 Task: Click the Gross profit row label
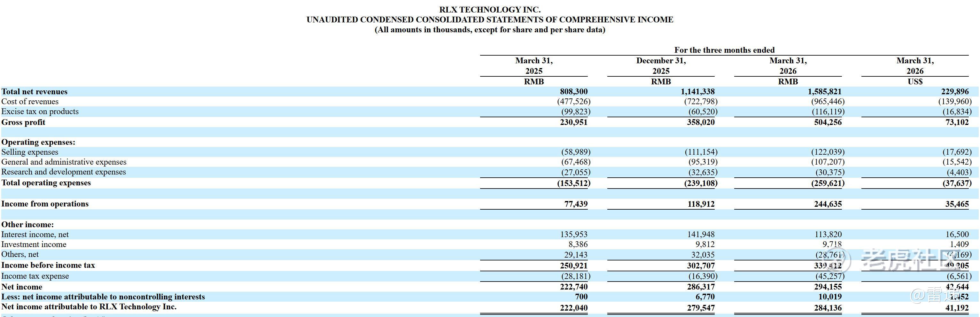[23, 122]
